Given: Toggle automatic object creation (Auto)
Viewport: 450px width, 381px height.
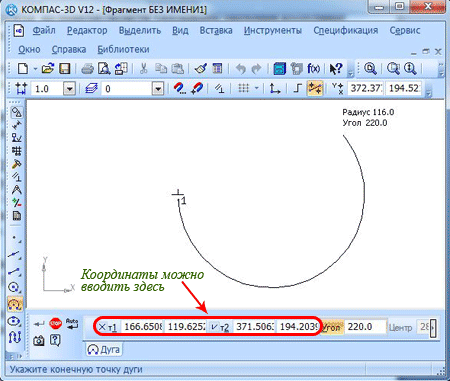Looking at the screenshot, I should point(72,323).
